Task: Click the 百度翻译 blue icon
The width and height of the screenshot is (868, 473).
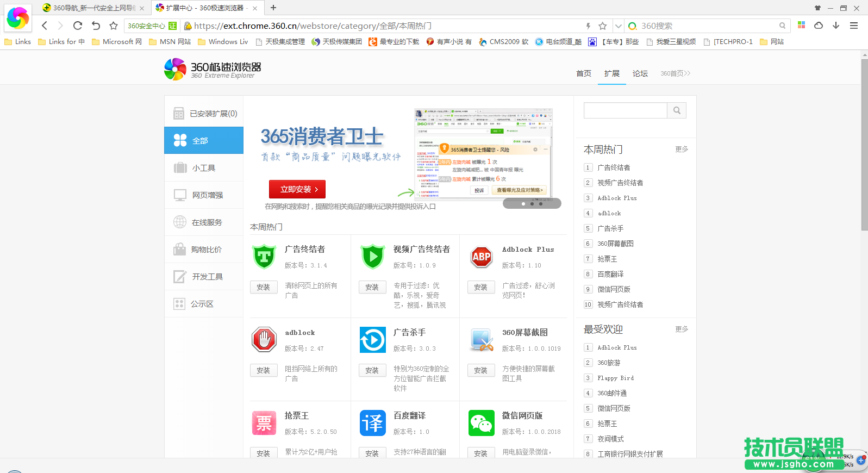Action: [373, 423]
